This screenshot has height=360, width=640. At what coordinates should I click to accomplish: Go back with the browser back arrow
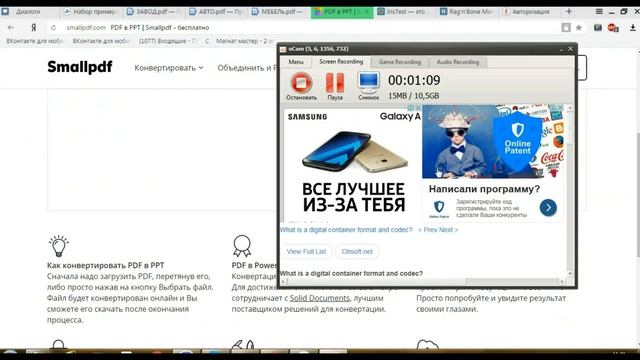pos(11,28)
